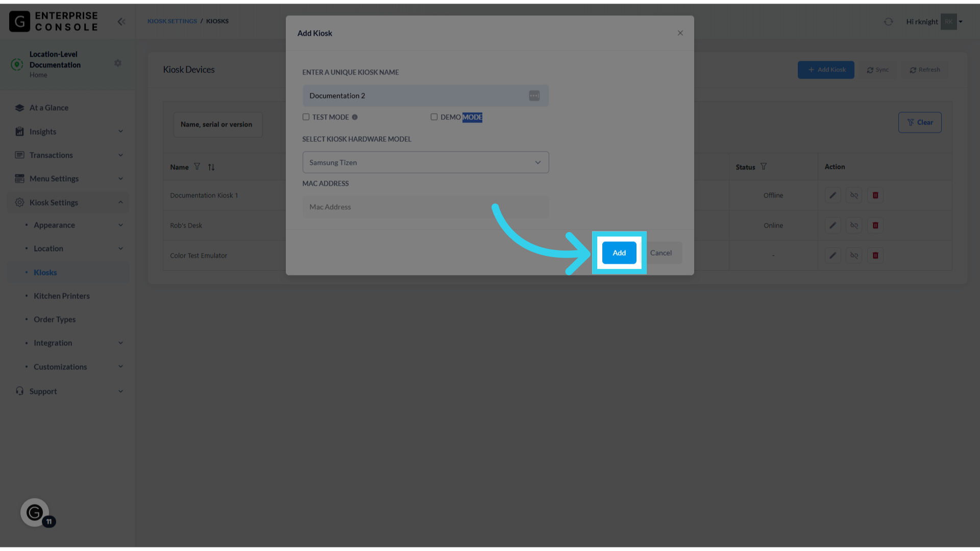Click the Mac Address input field
The width and height of the screenshot is (980, 551).
point(426,207)
